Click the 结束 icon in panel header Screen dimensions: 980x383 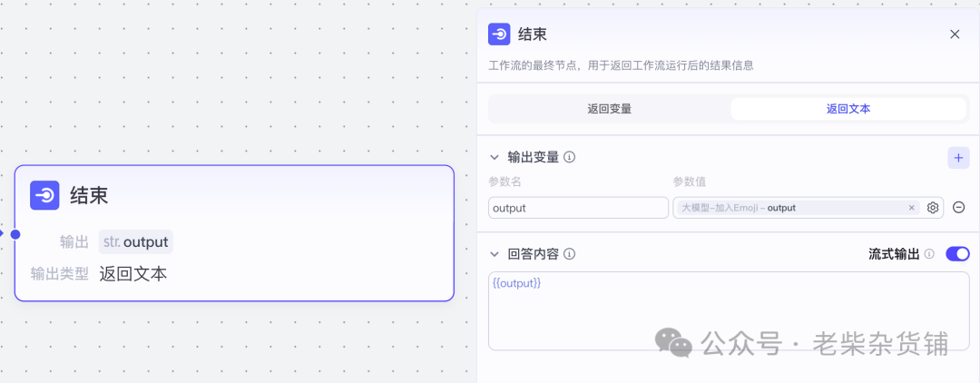pyautogui.click(x=499, y=34)
